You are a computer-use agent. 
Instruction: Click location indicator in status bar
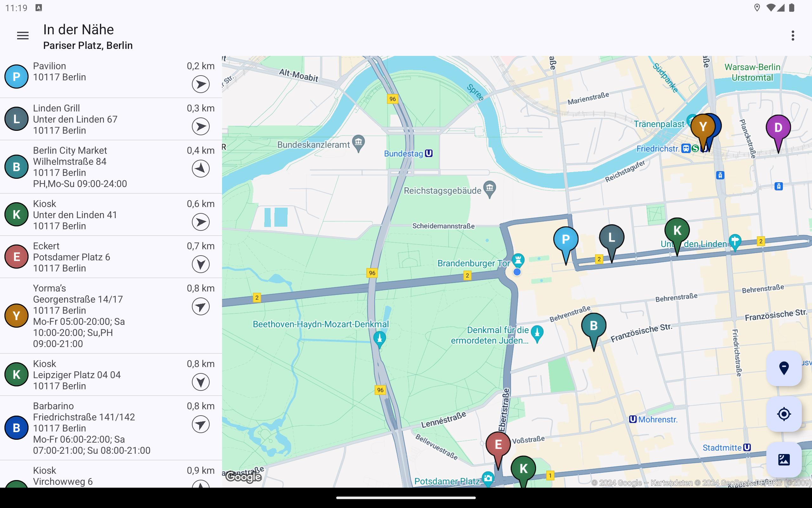tap(757, 8)
